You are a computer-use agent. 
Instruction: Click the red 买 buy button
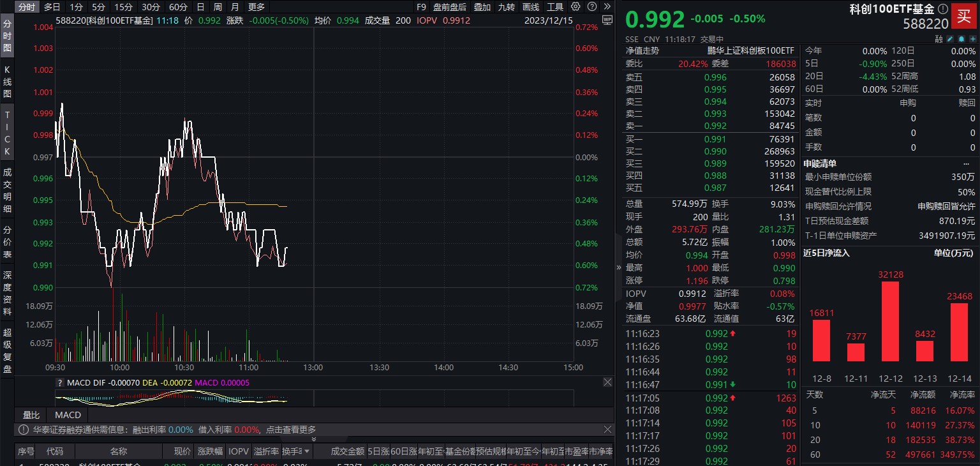coord(964,15)
